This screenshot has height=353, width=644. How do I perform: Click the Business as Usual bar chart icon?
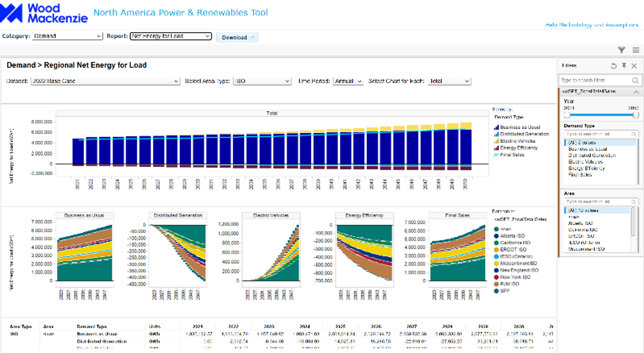[x=496, y=127]
